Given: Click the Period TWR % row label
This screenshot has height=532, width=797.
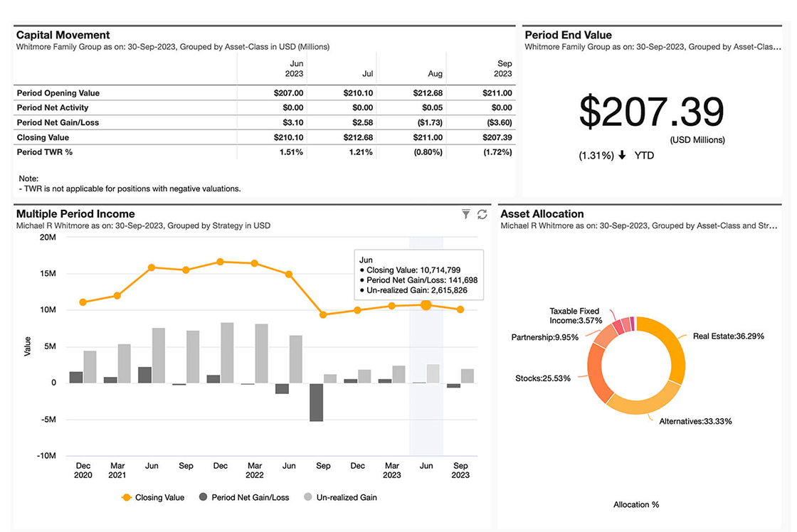Looking at the screenshot, I should coord(45,152).
